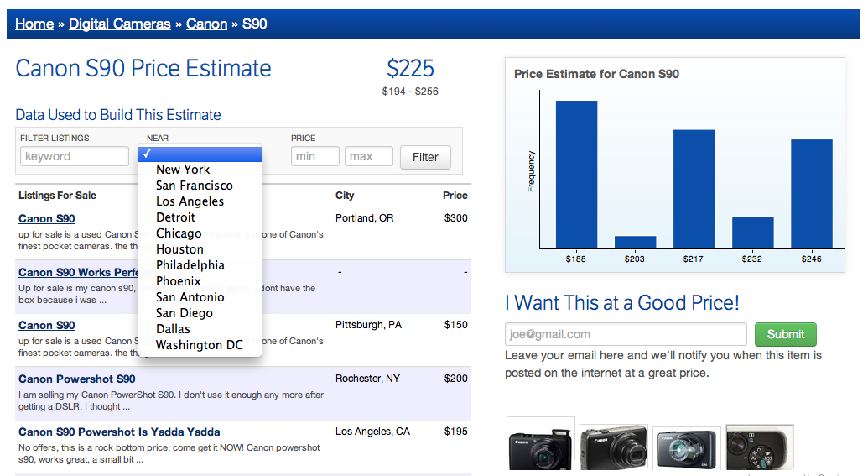The height and width of the screenshot is (476, 868).
Task: Choose San Francisco in the city list
Action: coord(194,186)
